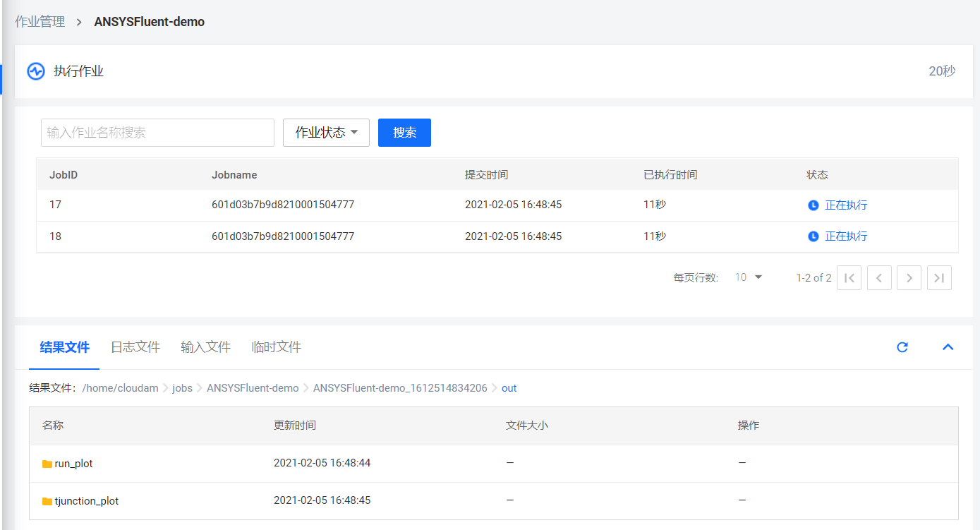The height and width of the screenshot is (530, 980).
Task: Click the tjunction_plot folder icon
Action: [47, 501]
